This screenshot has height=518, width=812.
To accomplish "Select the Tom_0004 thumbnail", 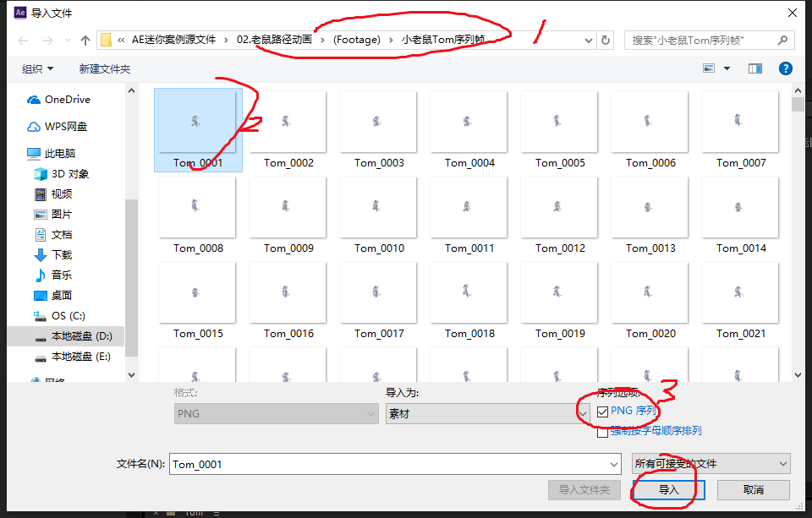I will click(x=469, y=129).
